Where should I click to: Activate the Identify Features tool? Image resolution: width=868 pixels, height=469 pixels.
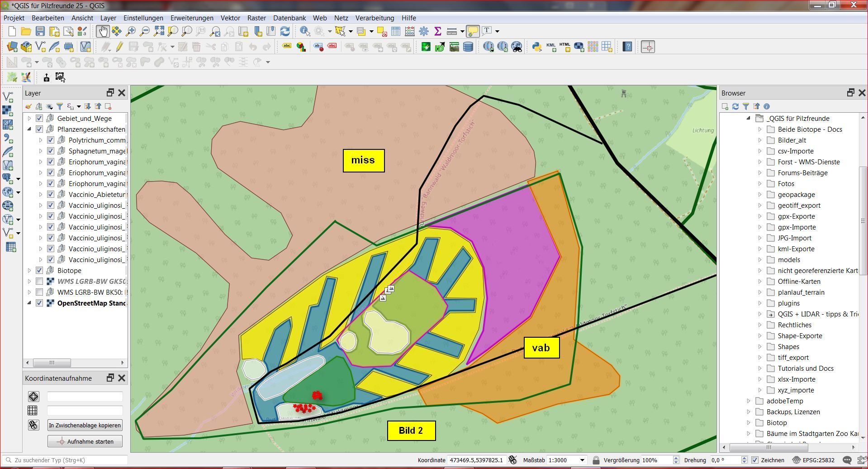(x=305, y=31)
